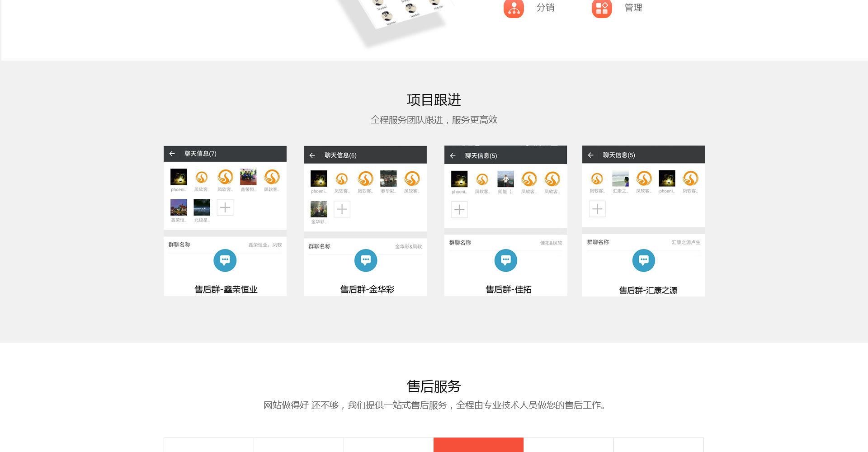Click 金华彩 member avatar in second card
This screenshot has width=868, height=452.
click(319, 209)
